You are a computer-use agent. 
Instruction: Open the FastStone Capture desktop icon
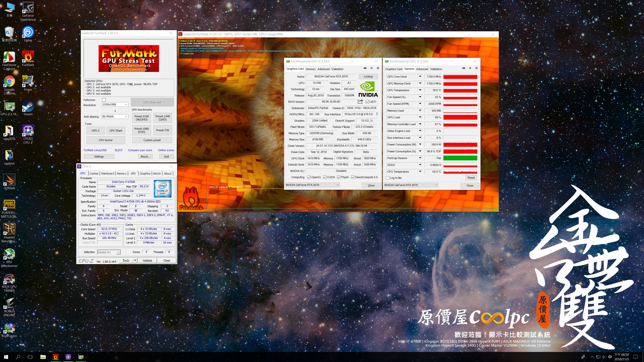pyautogui.click(x=9, y=61)
